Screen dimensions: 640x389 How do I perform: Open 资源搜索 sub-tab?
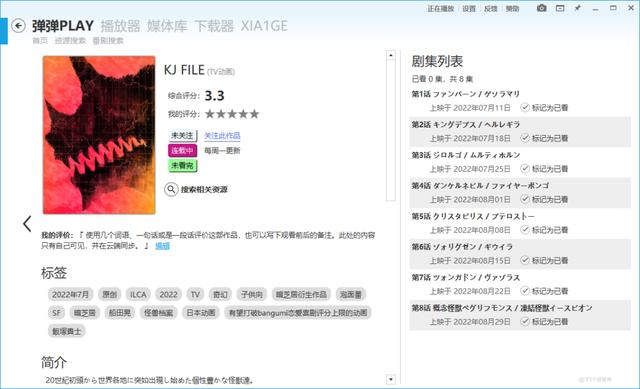tap(70, 41)
